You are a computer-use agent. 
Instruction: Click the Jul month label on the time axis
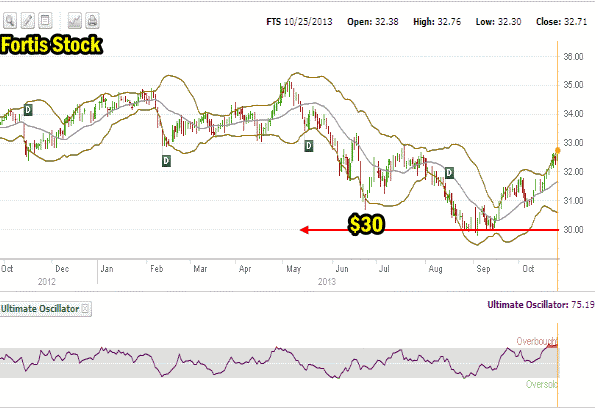point(384,269)
